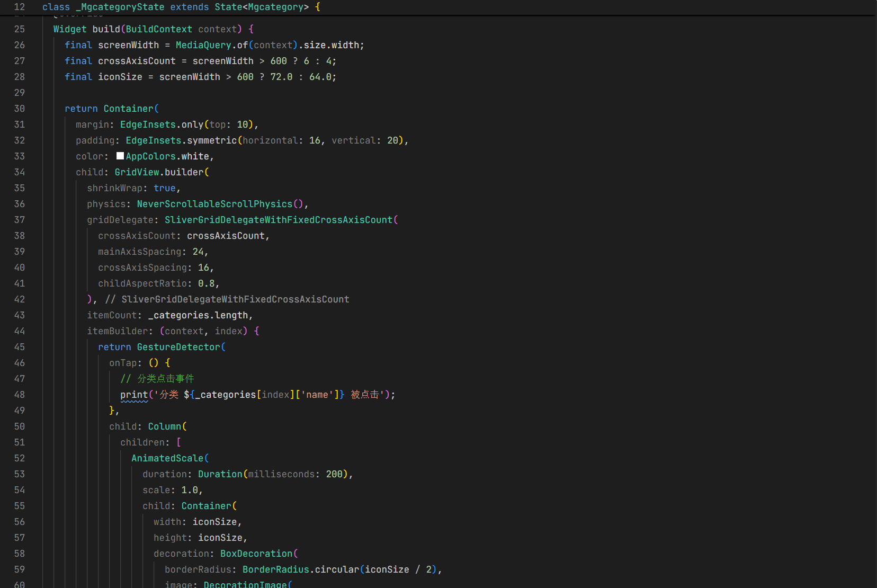
Task: Click 'itemBuilder' on line 44
Action: pos(118,331)
